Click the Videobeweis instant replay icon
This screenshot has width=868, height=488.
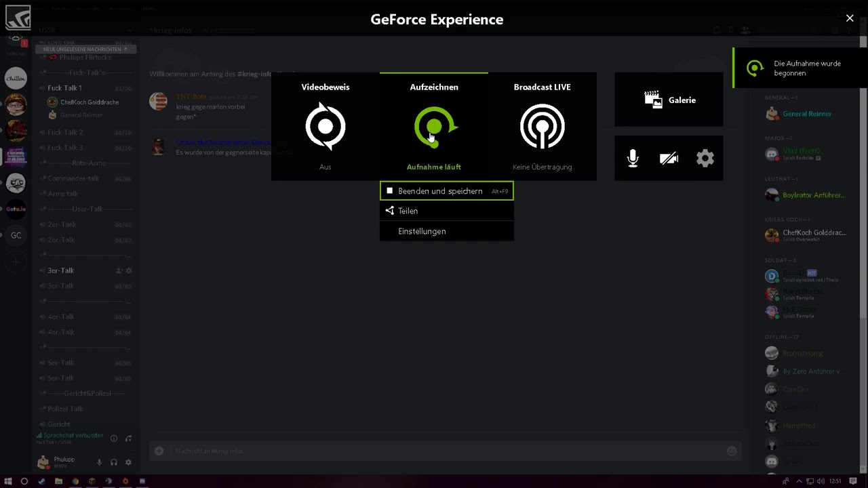pyautogui.click(x=325, y=126)
